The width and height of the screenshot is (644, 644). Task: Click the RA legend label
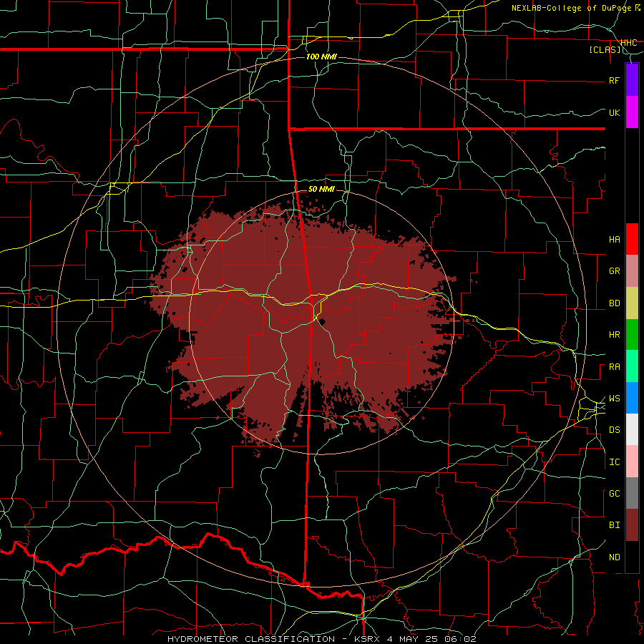[615, 366]
